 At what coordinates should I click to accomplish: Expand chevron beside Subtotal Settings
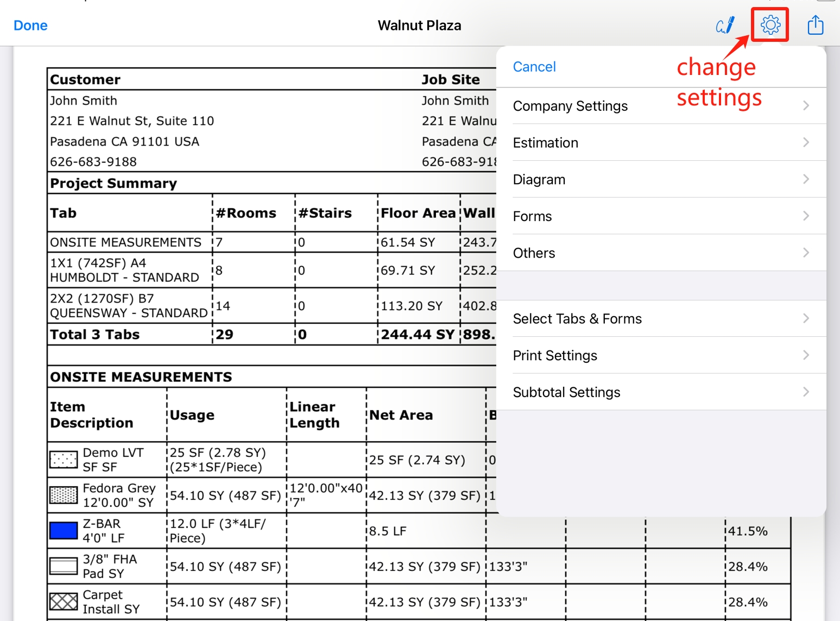806,392
